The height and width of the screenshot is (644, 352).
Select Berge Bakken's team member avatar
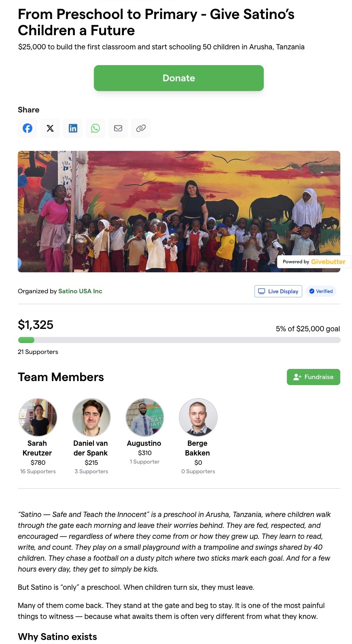tap(198, 417)
